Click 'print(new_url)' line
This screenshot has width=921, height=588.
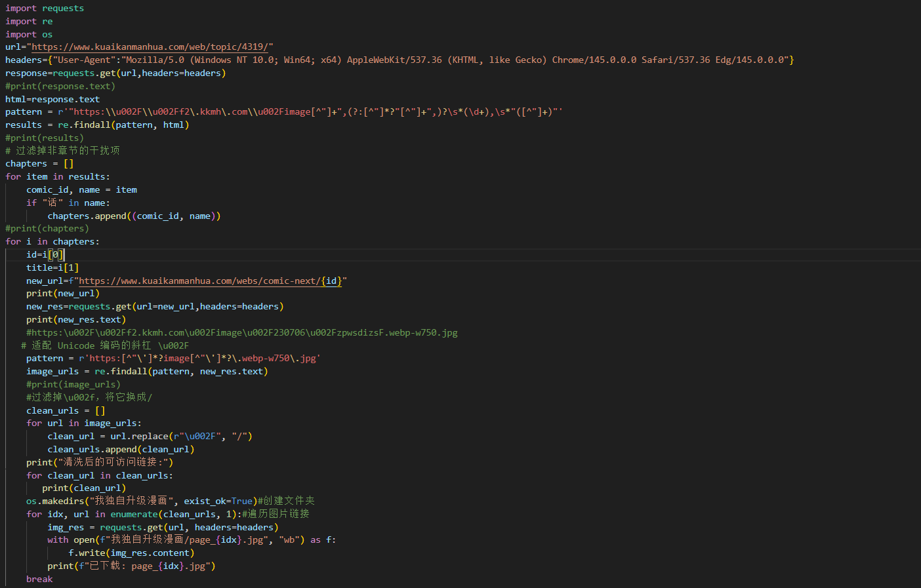point(63,294)
